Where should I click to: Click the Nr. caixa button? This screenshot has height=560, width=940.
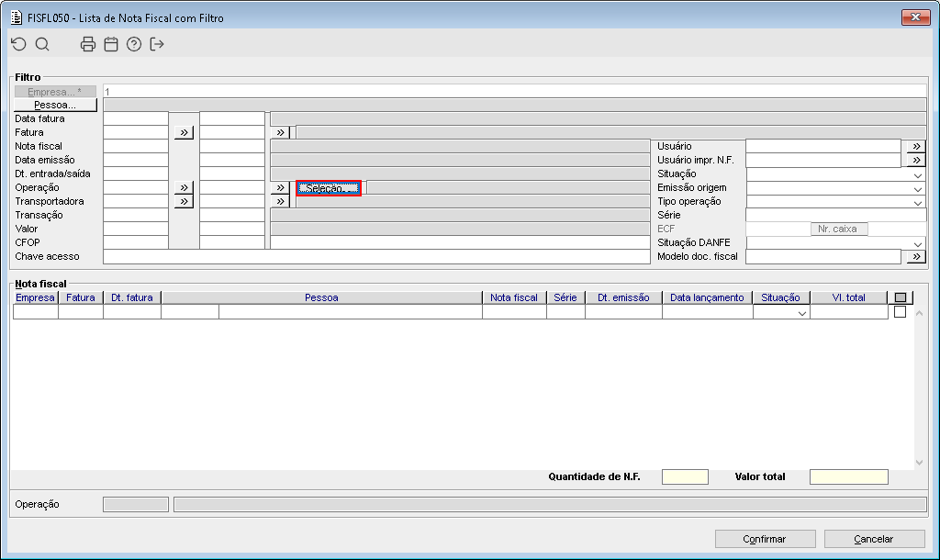[839, 229]
